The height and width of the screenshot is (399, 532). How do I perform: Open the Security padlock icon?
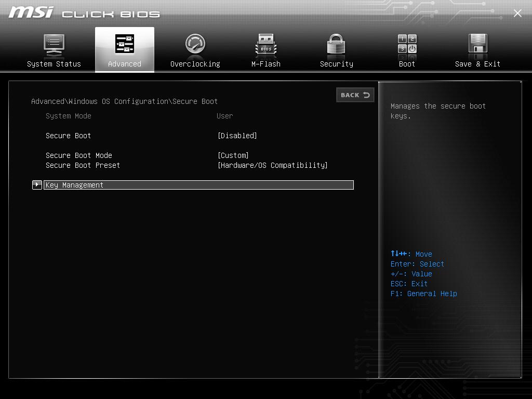[x=336, y=44]
